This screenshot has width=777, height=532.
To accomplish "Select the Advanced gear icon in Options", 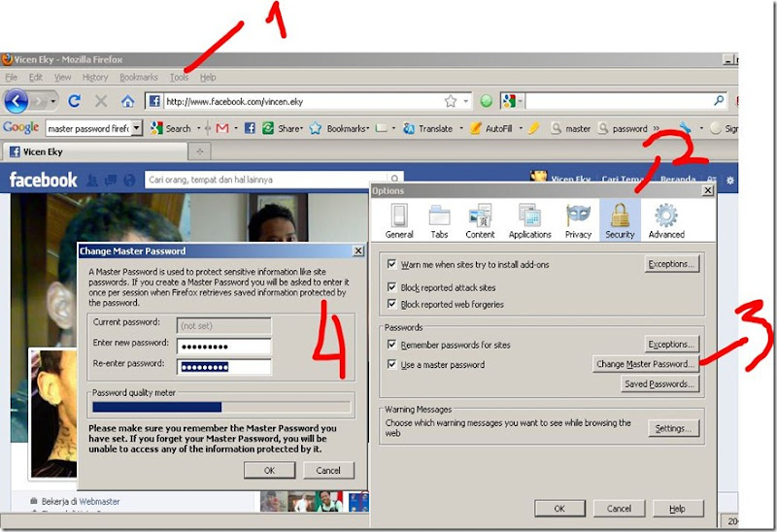I will tap(666, 221).
